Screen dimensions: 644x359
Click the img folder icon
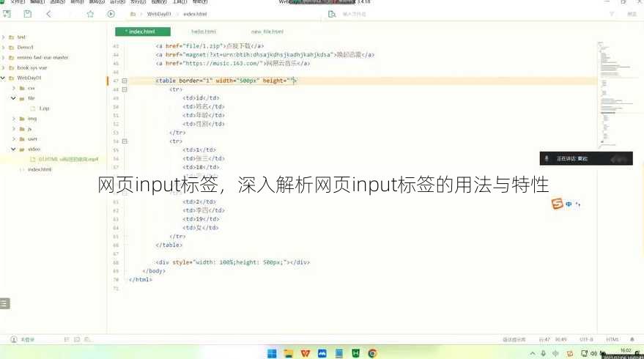click(x=22, y=119)
